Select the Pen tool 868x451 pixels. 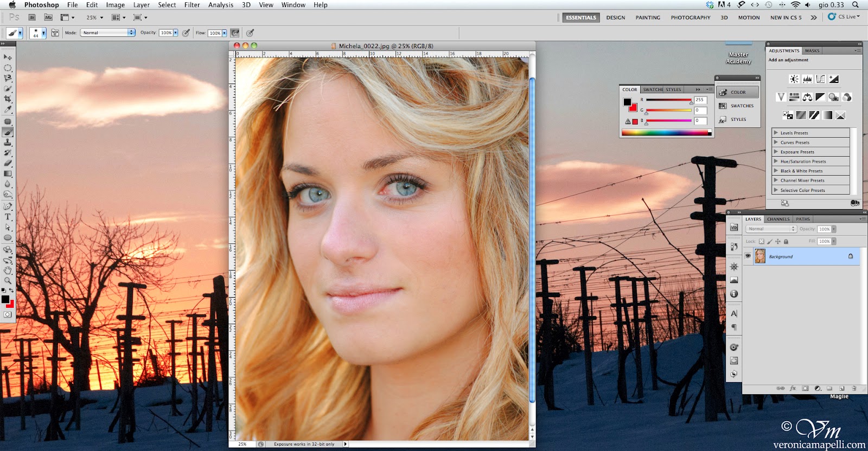pos(8,206)
